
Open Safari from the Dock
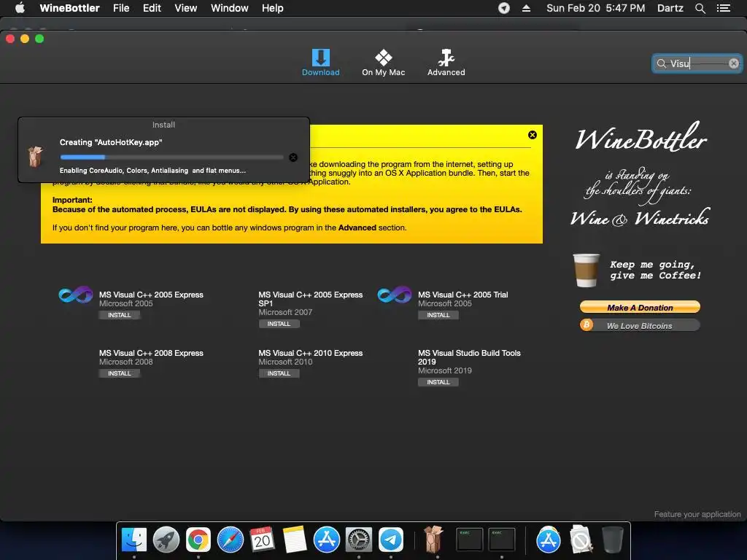click(230, 540)
